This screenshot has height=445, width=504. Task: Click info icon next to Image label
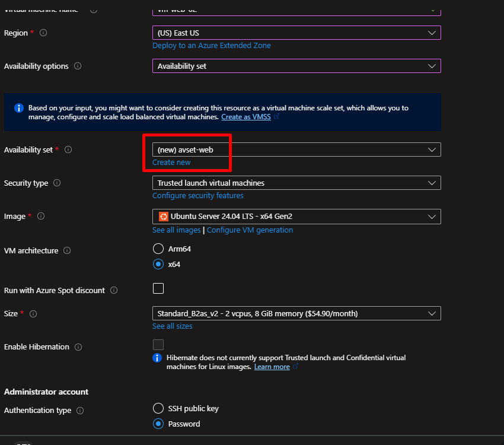pyautogui.click(x=41, y=217)
